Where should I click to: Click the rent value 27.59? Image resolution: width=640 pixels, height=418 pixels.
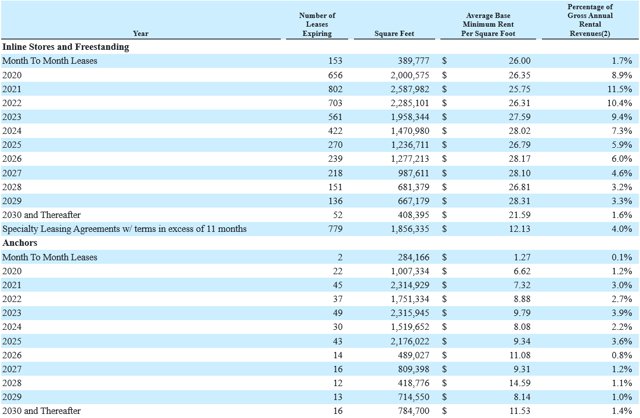click(520, 117)
